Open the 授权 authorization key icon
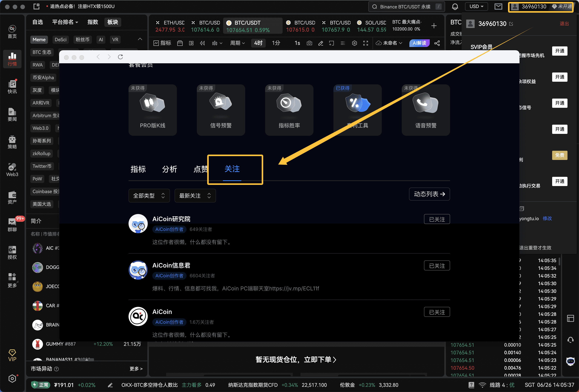Viewport: 579px width, 392px height. 12,253
